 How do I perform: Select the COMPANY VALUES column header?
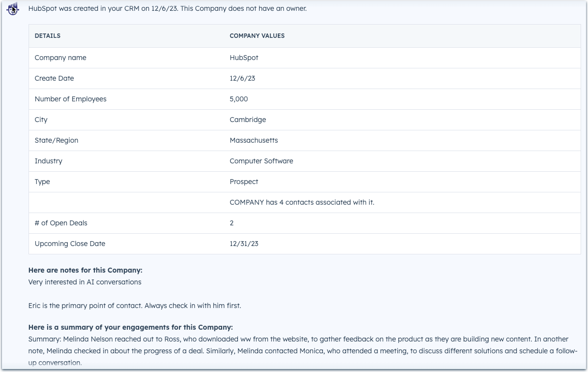click(257, 35)
